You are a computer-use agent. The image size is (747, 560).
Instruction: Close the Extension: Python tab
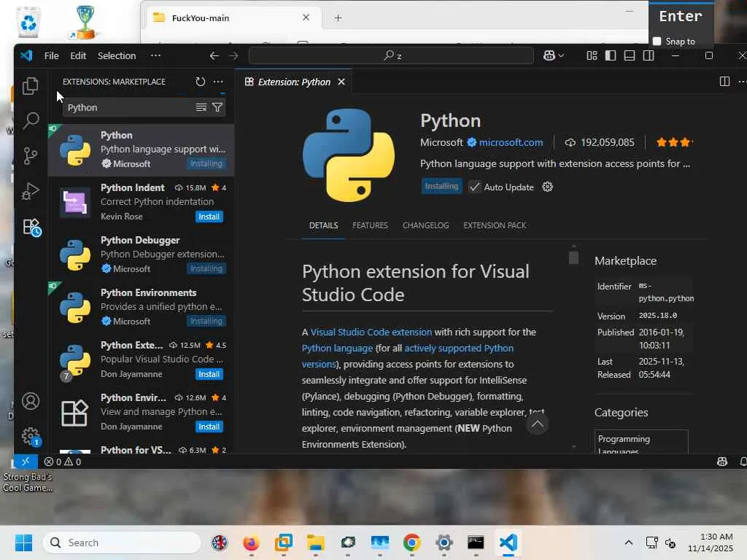tap(341, 82)
